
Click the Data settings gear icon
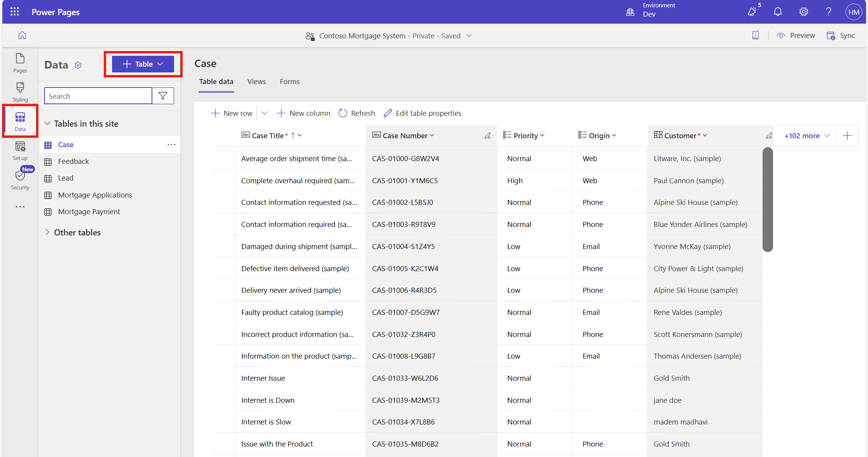[x=78, y=65]
